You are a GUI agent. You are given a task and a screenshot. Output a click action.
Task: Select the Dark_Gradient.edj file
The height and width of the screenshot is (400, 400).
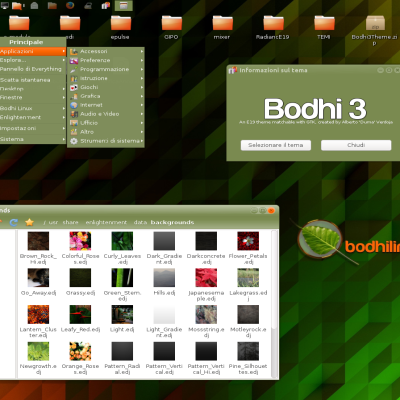coord(164,248)
